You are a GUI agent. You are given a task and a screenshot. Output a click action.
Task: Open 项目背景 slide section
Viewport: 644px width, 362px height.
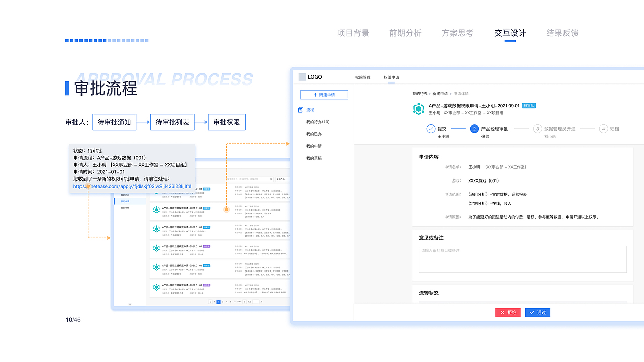[353, 33]
